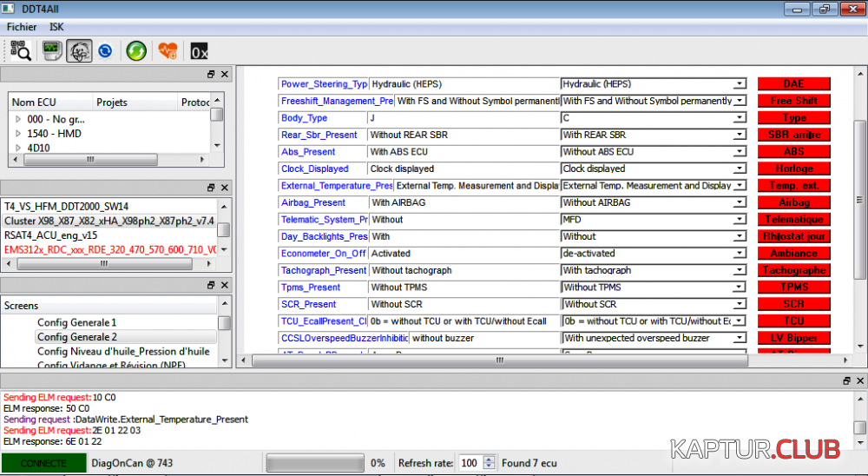The image size is (868, 476).
Task: Open the Airbag_Present value dropdown
Action: [740, 203]
